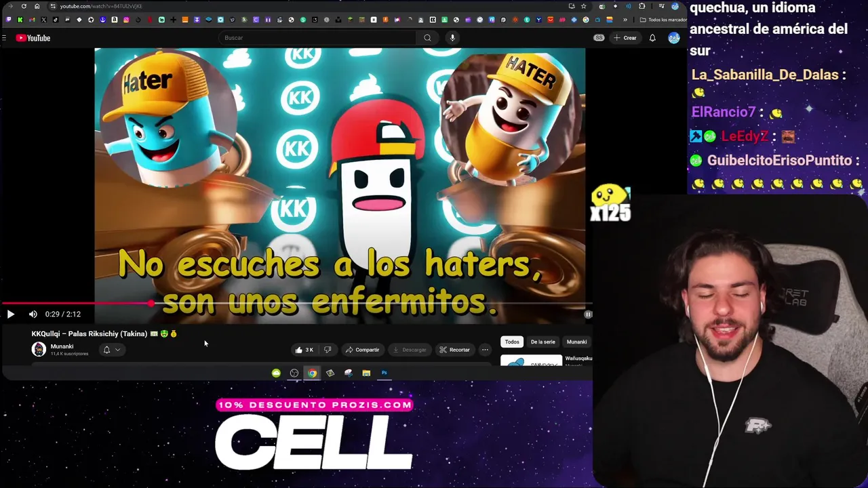Image resolution: width=868 pixels, height=488 pixels.
Task: Click the Compartir share button
Action: [x=362, y=350]
